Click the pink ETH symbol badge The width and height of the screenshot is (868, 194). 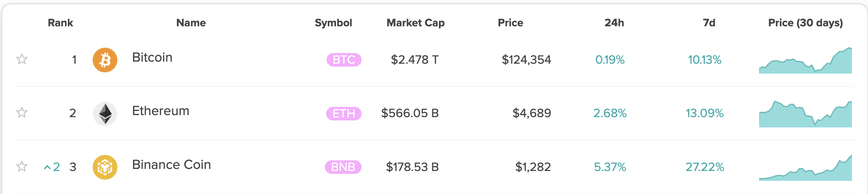(344, 113)
